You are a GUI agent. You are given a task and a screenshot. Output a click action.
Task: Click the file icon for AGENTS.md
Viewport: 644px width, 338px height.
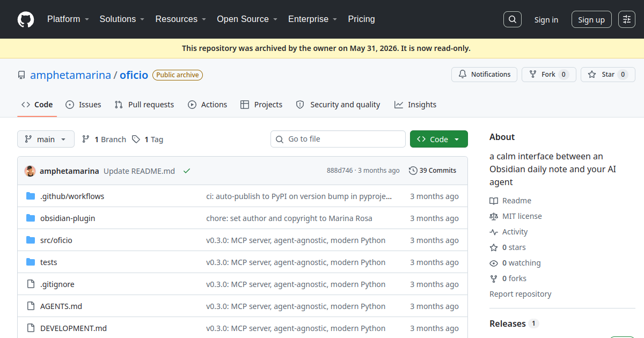31,306
